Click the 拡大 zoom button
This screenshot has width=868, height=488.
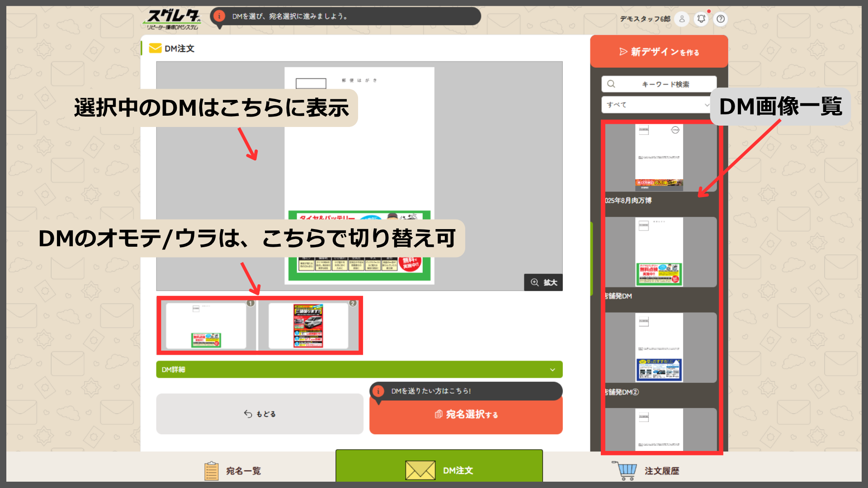[543, 282]
